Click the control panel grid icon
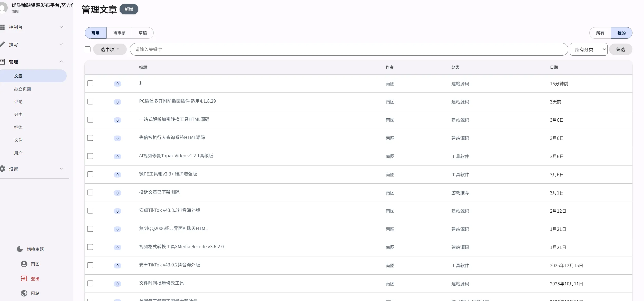The width and height of the screenshot is (644, 301). [x=2, y=27]
